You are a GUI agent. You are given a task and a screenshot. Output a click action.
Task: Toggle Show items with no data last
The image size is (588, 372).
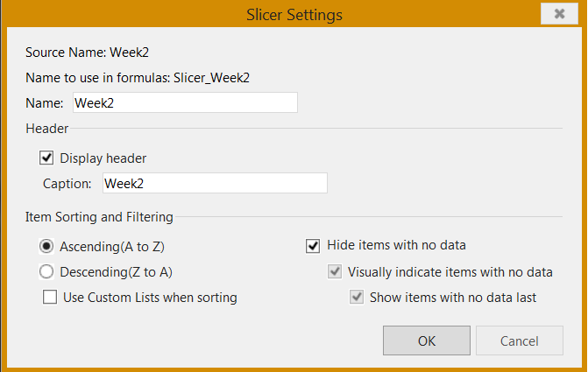(x=357, y=297)
